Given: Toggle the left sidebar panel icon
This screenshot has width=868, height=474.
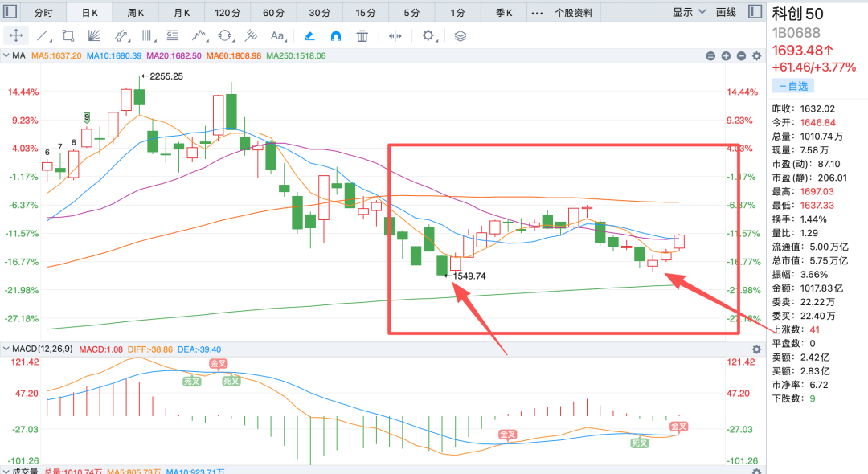Looking at the screenshot, I should click(x=10, y=11).
